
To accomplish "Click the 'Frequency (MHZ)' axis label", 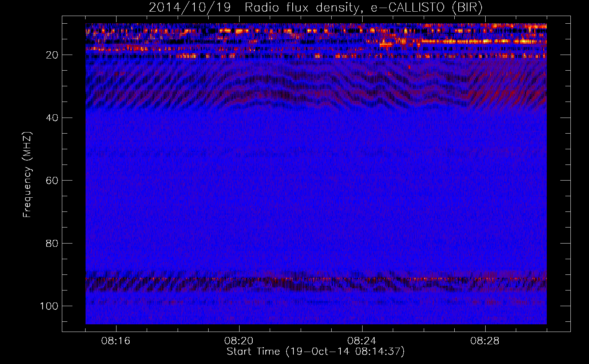I will [x=27, y=175].
